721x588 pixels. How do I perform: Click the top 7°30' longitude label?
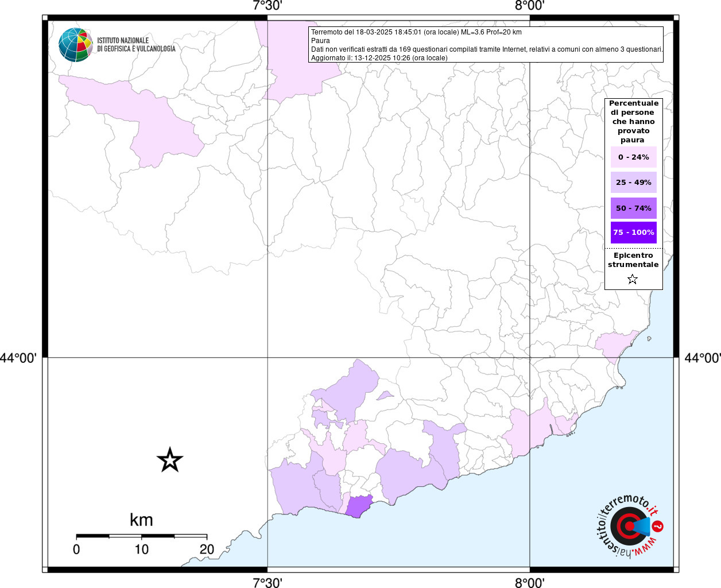(268, 6)
